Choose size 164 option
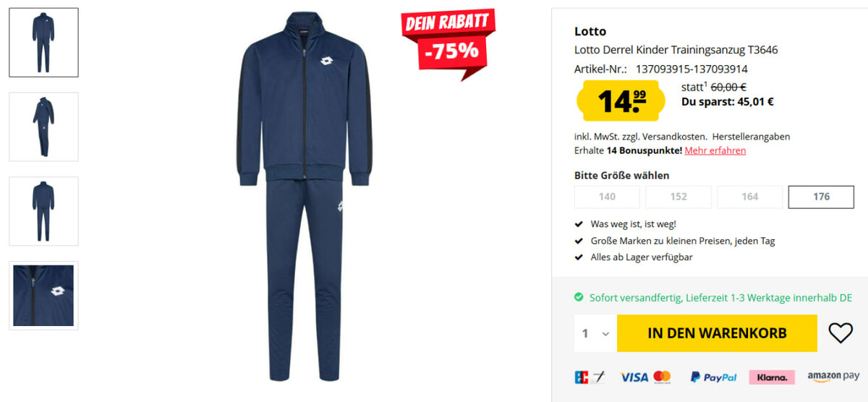The height and width of the screenshot is (402, 868). 749,197
